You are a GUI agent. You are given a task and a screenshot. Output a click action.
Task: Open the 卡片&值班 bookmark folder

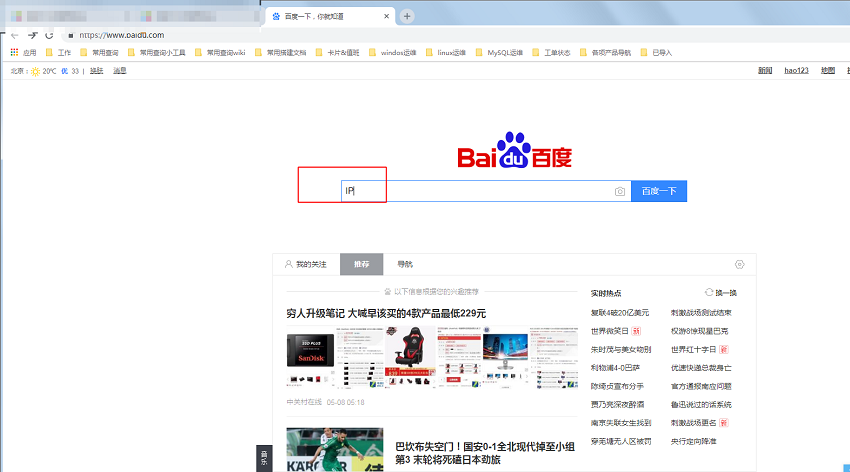(x=337, y=53)
